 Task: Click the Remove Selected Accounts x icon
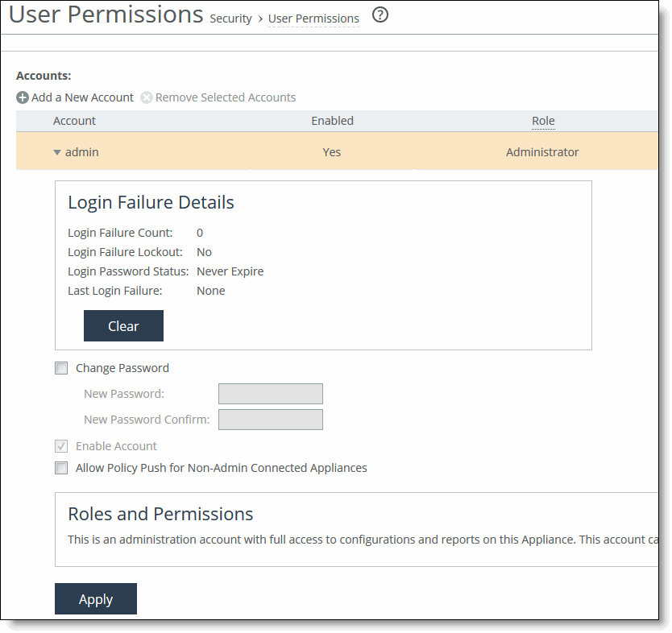tap(147, 97)
